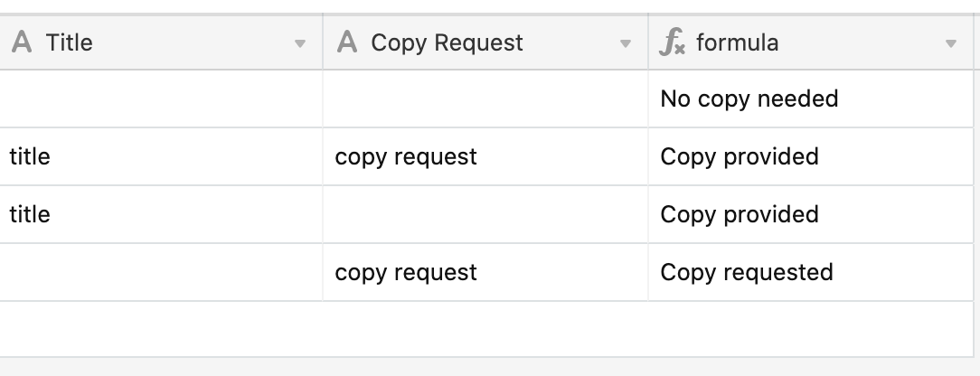Screen dimensions: 980x376
Task: Open the formula column dropdown arrow
Action: (x=951, y=43)
